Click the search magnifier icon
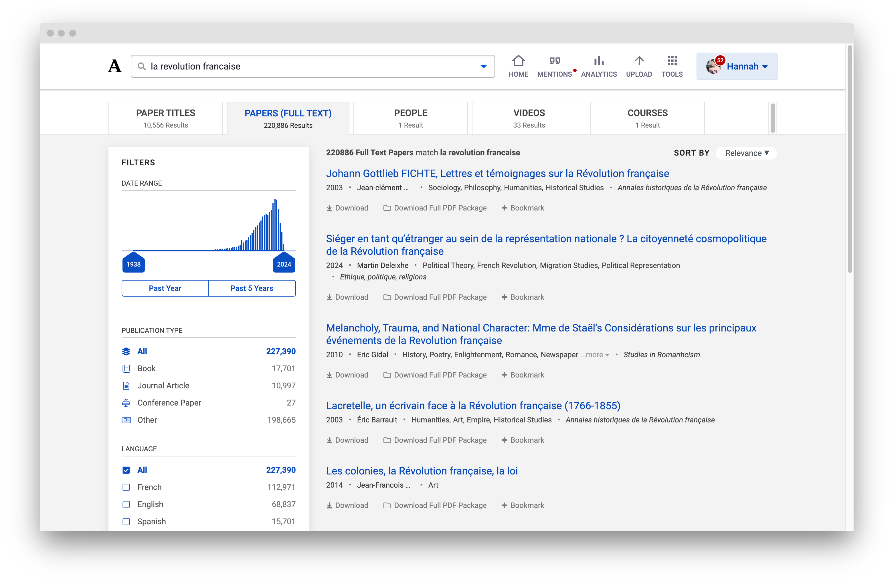 (x=142, y=66)
